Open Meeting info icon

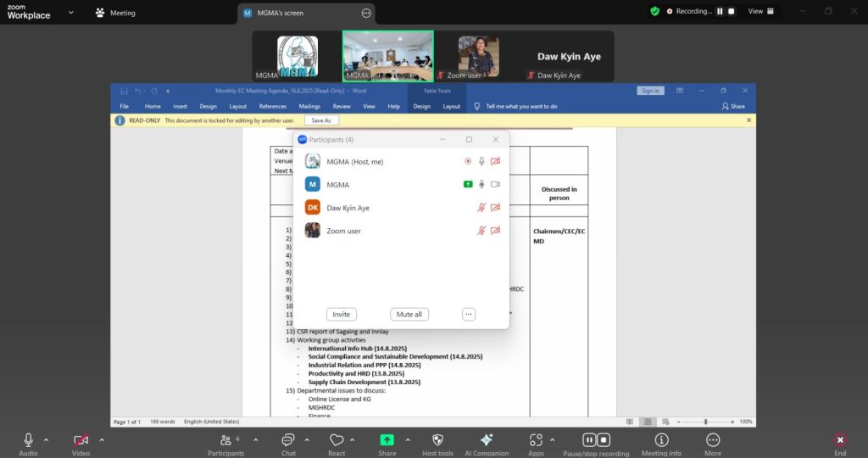click(x=661, y=439)
